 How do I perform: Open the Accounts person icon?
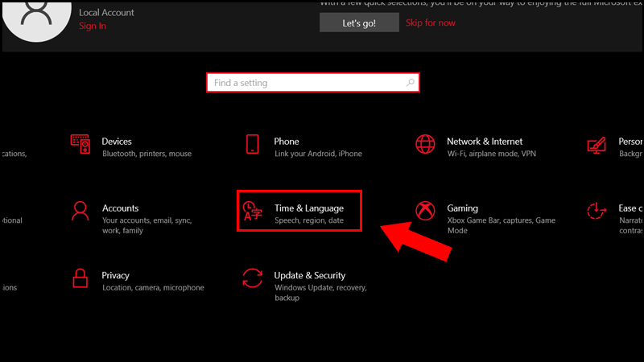[x=80, y=211]
